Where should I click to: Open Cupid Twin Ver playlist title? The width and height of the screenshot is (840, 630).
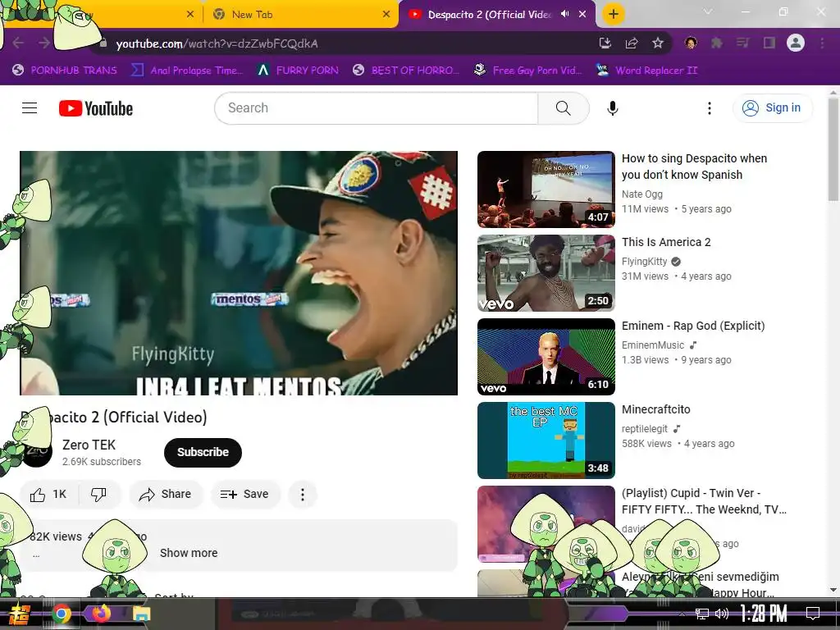[x=704, y=501]
